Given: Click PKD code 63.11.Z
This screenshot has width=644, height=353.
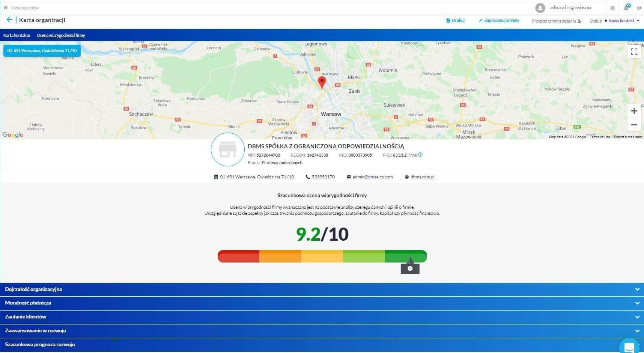Looking at the screenshot, I should pyautogui.click(x=400, y=155).
